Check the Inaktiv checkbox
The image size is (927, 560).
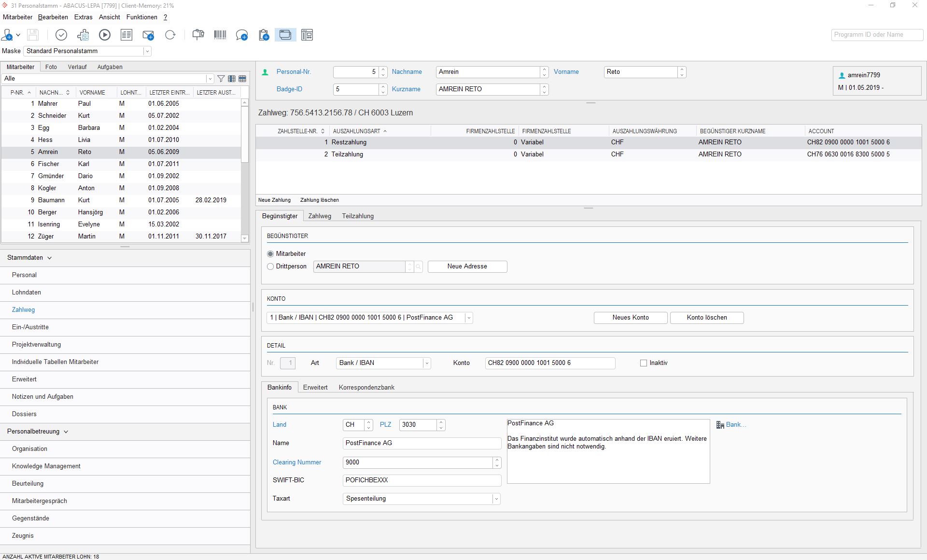(644, 363)
